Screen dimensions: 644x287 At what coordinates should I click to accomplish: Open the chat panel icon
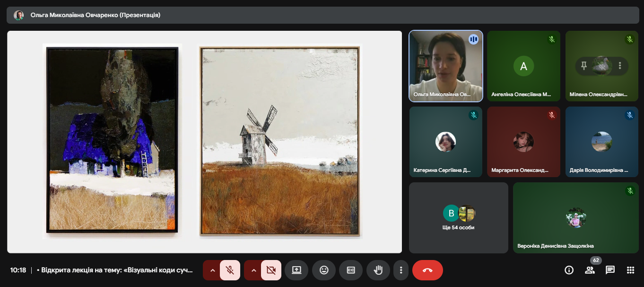pyautogui.click(x=610, y=270)
